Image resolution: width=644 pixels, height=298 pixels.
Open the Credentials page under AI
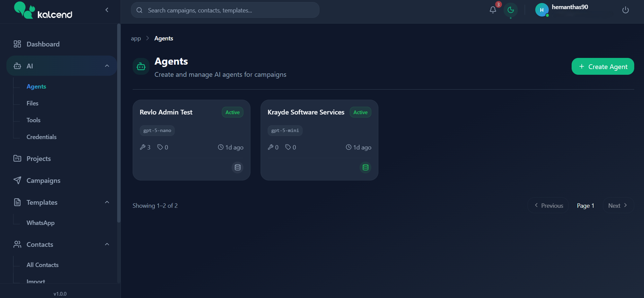click(41, 137)
